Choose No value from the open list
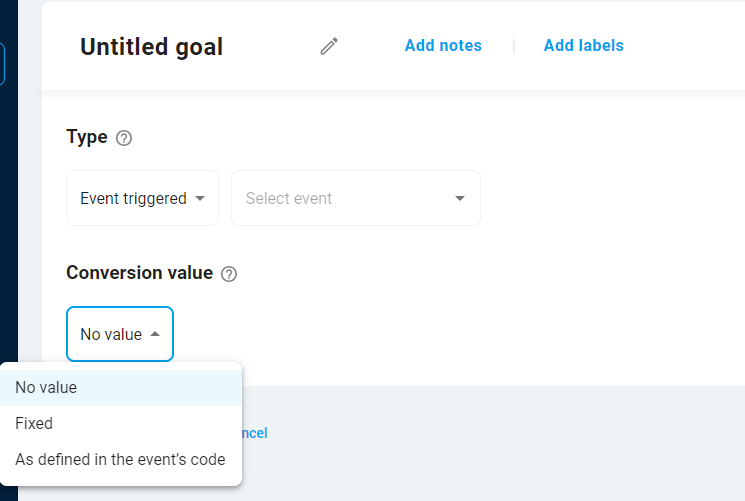745x501 pixels. (46, 387)
